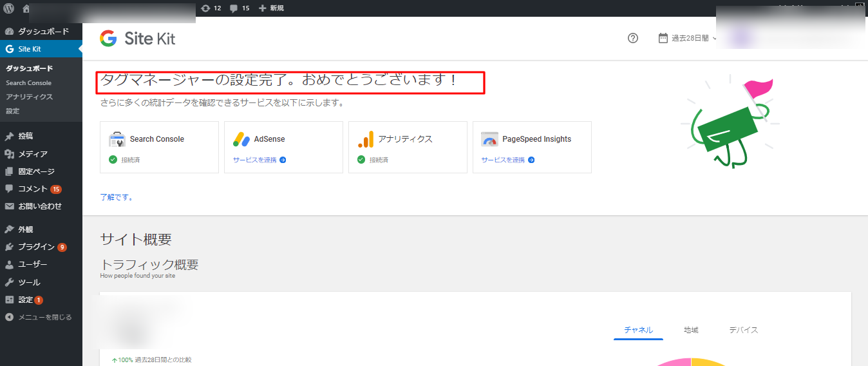
Task: Open Search Console submenu item
Action: click(28, 82)
